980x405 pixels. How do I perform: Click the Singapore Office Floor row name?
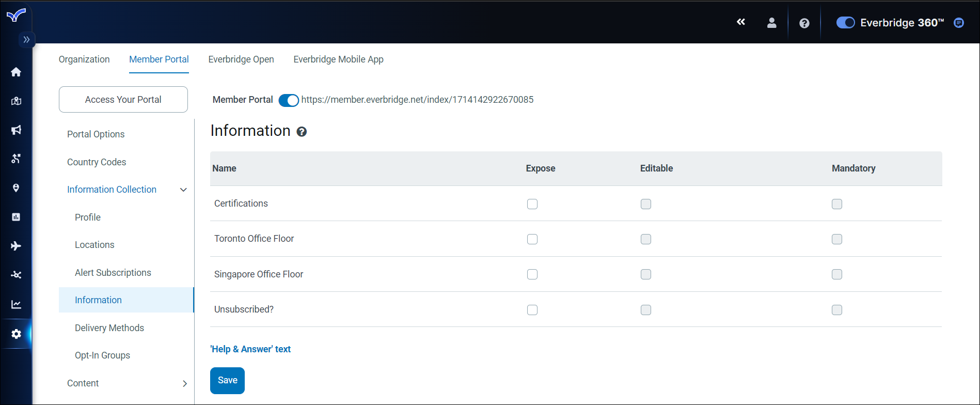click(259, 274)
